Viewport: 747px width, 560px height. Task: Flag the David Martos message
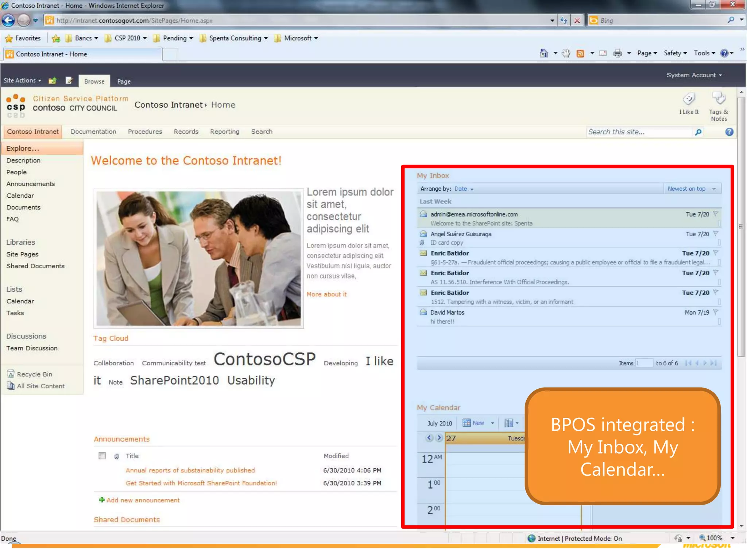coord(716,312)
